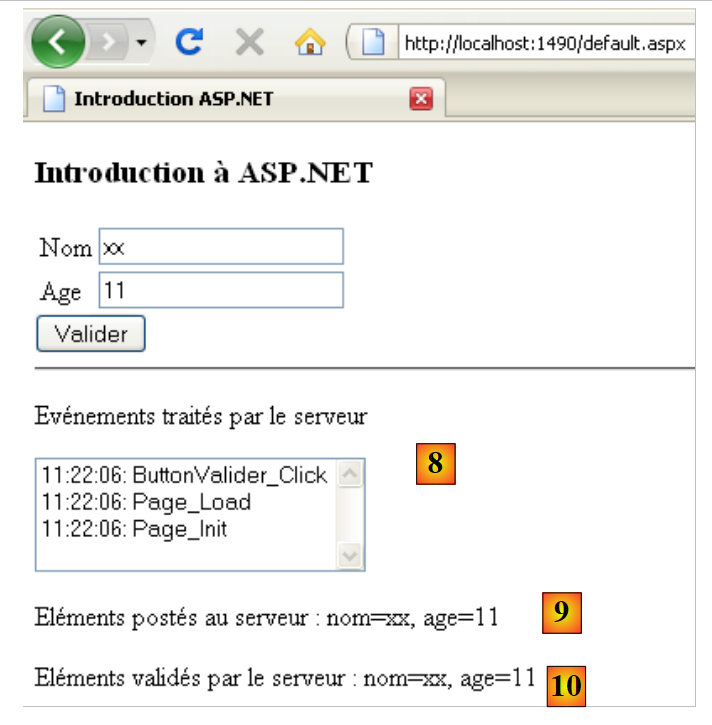Go to the Home page icon
This screenshot has width=712, height=725.
tap(310, 42)
